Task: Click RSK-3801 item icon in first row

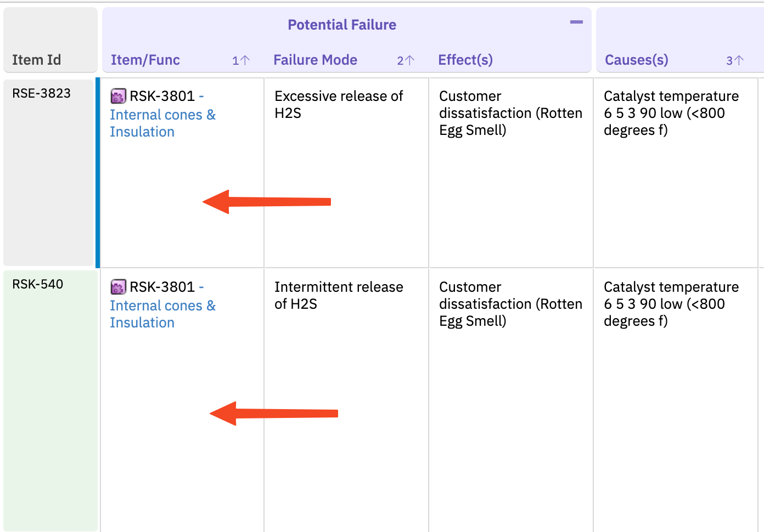Action: [118, 97]
